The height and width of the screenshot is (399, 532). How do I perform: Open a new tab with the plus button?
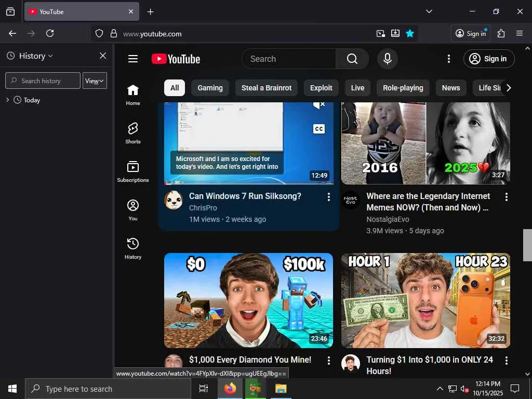(150, 12)
